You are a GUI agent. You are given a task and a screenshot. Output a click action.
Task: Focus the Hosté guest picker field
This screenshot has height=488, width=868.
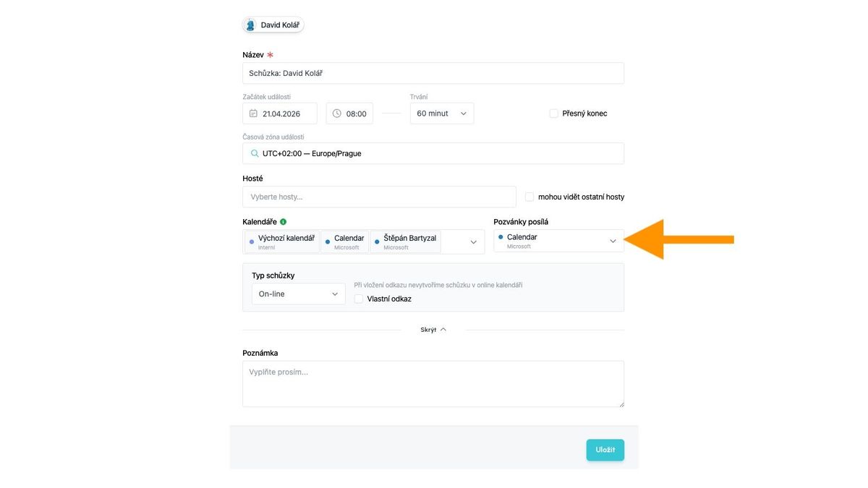click(x=379, y=197)
